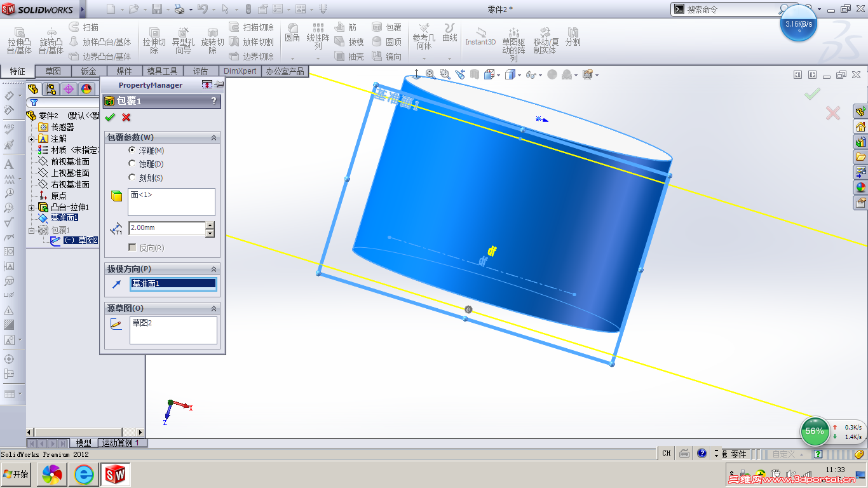Click the 搜索命令 search command box
Viewport: 868px width, 488px height.
click(731, 9)
